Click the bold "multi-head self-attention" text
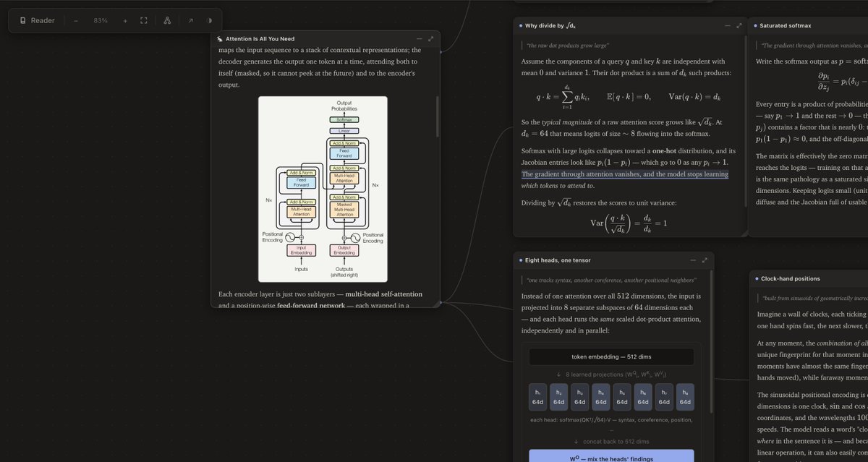Screen dimensions: 868x462 click(383, 294)
